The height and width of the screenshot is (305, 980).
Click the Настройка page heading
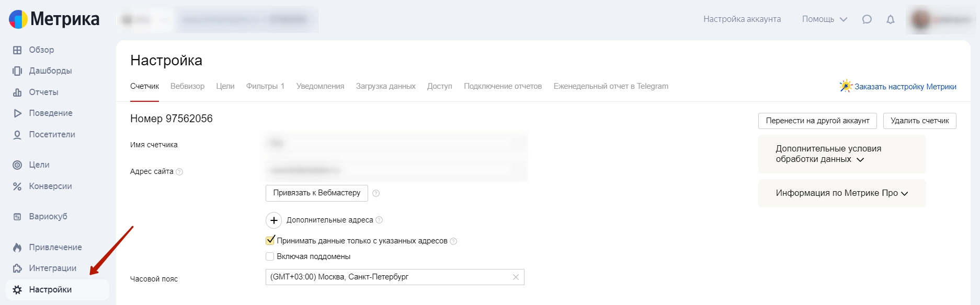[166, 61]
